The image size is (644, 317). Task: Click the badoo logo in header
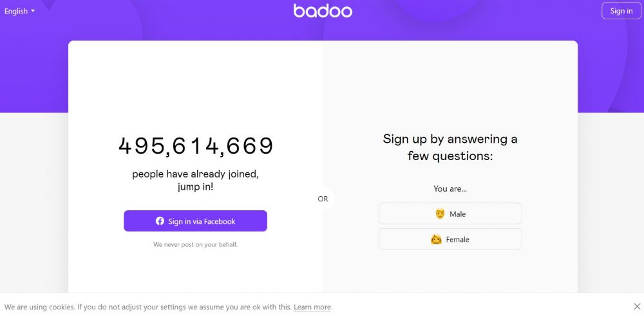tap(323, 11)
